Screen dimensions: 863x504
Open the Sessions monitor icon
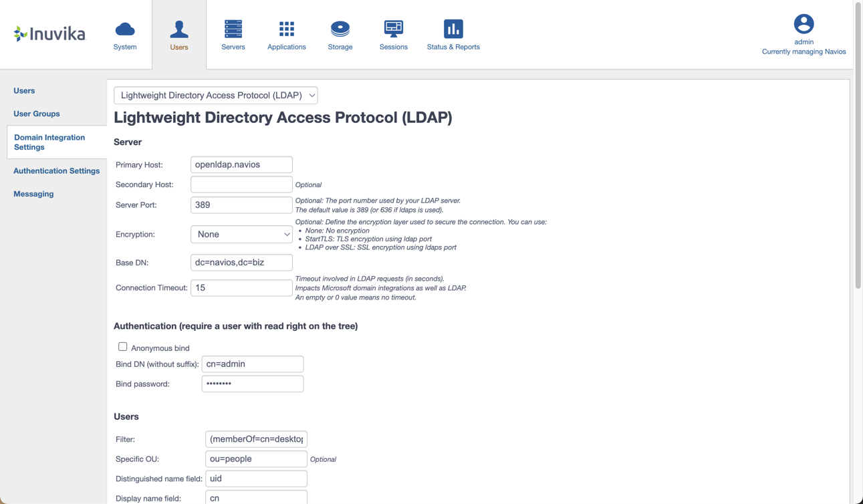[394, 29]
